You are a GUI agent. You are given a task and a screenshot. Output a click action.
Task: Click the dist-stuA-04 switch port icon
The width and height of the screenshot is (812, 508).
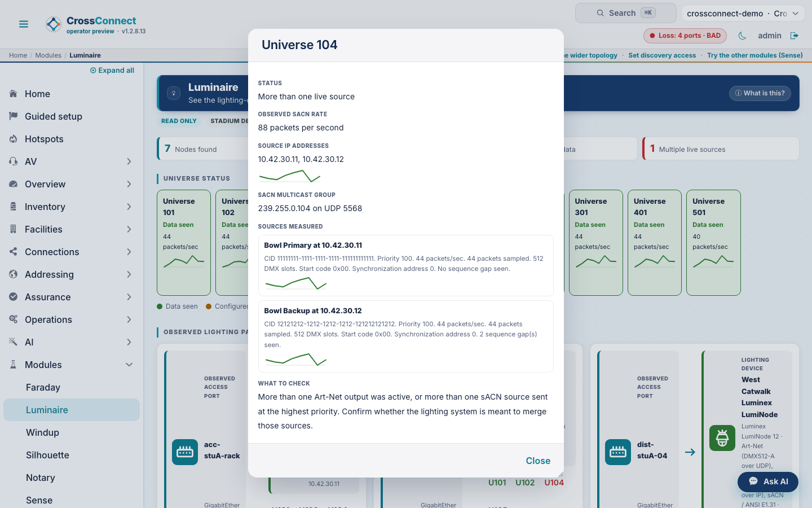618,452
